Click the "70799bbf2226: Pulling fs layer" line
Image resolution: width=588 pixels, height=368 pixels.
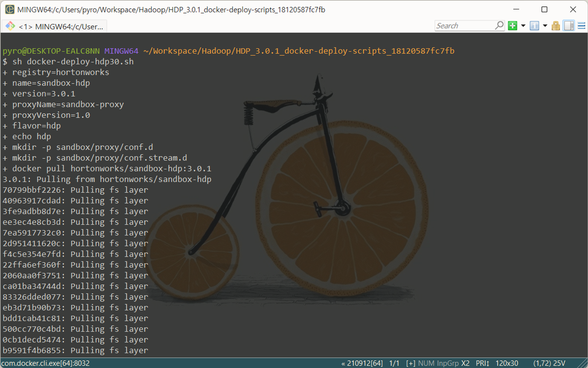pos(75,190)
